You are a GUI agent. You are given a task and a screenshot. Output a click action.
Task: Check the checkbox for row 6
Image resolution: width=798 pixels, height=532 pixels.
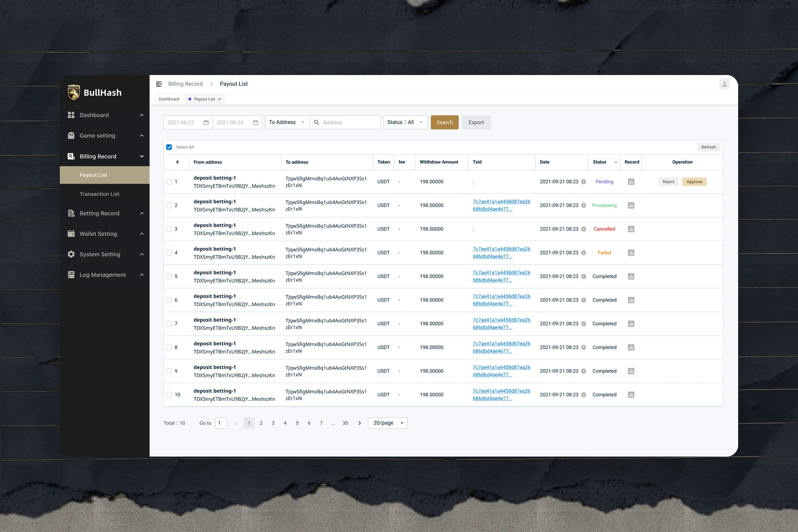(x=169, y=300)
